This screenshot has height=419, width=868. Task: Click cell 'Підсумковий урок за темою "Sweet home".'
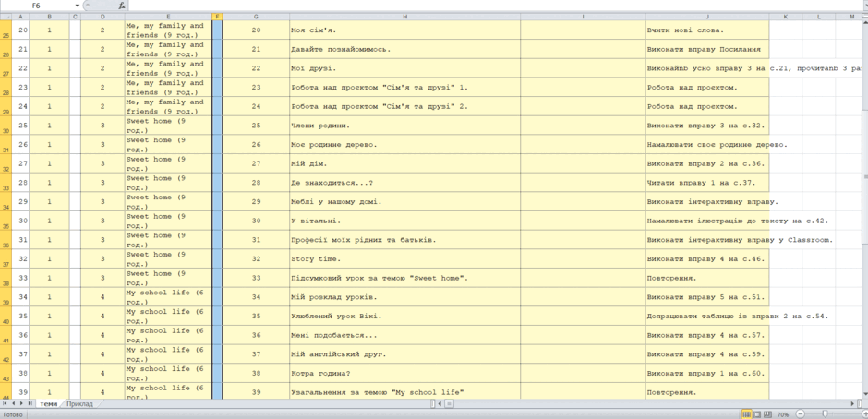tap(404, 279)
